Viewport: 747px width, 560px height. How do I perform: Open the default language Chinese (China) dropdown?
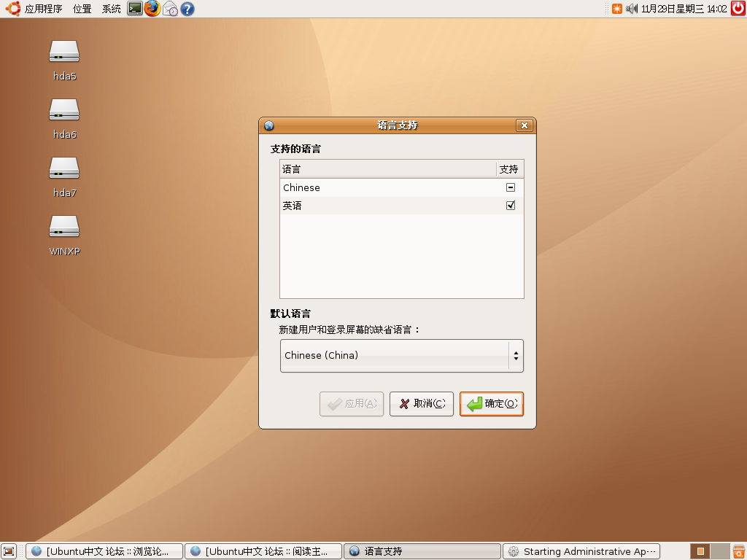click(x=402, y=356)
